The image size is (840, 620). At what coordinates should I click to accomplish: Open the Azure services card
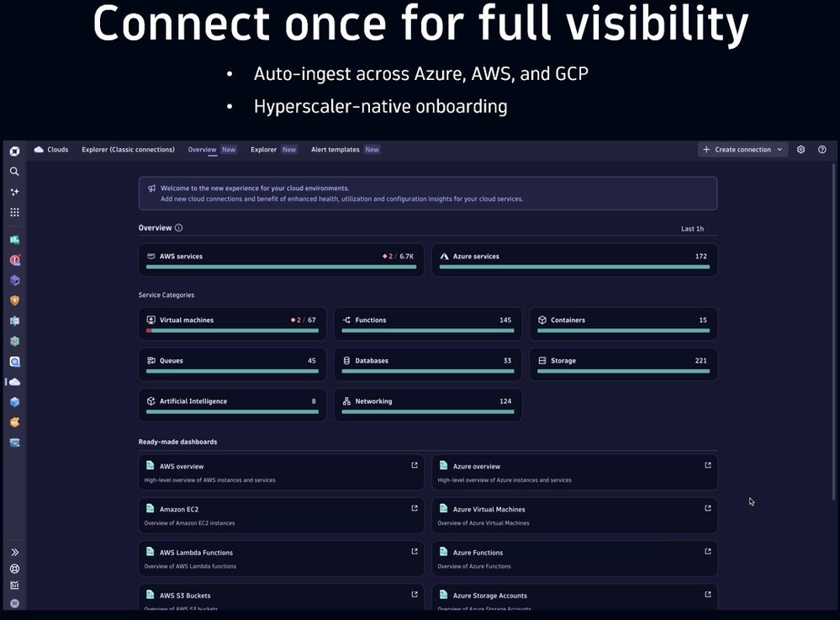pos(574,260)
